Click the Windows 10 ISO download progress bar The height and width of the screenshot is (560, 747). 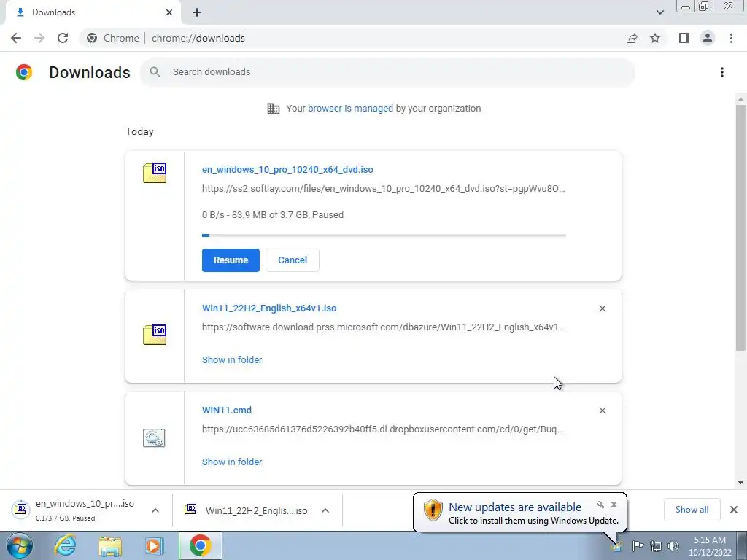384,236
